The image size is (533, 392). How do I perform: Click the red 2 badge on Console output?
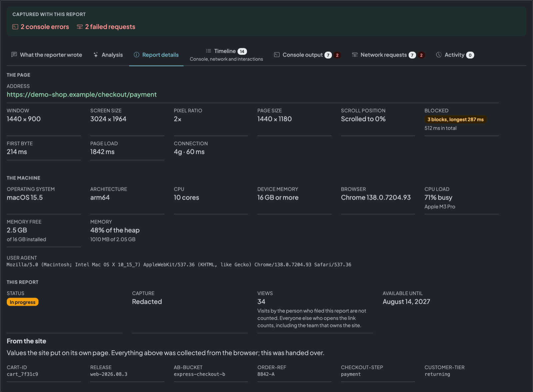337,55
